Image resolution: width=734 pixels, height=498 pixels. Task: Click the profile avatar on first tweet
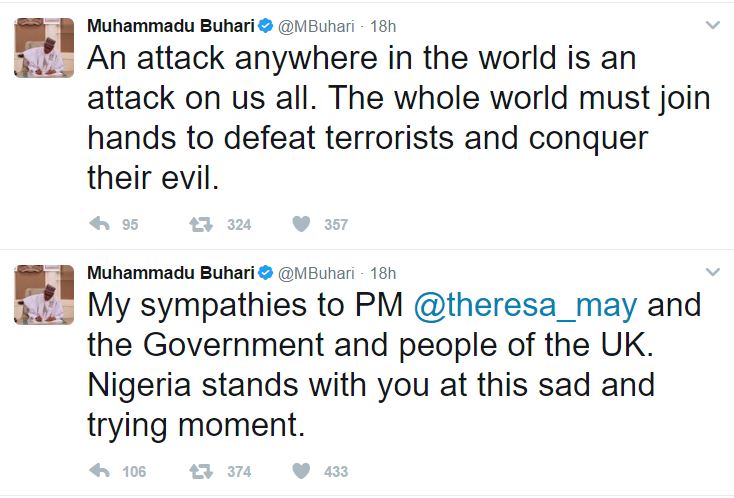coord(43,47)
